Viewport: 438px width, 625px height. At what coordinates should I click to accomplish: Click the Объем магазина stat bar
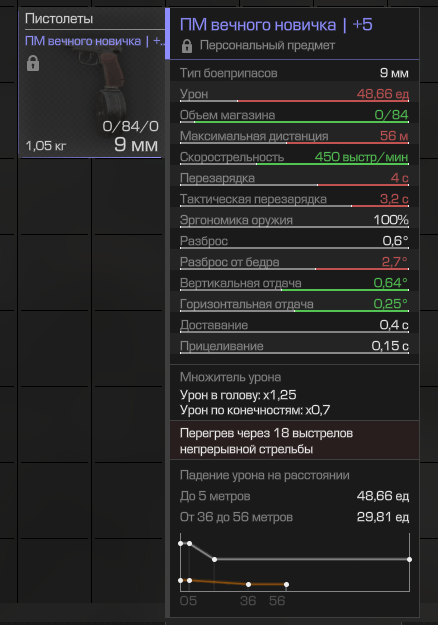click(x=294, y=122)
